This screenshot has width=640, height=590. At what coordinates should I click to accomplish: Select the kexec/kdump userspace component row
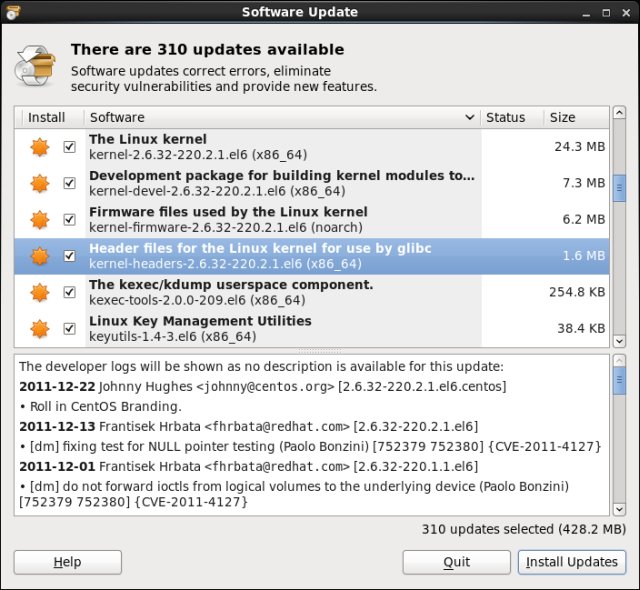click(312, 292)
